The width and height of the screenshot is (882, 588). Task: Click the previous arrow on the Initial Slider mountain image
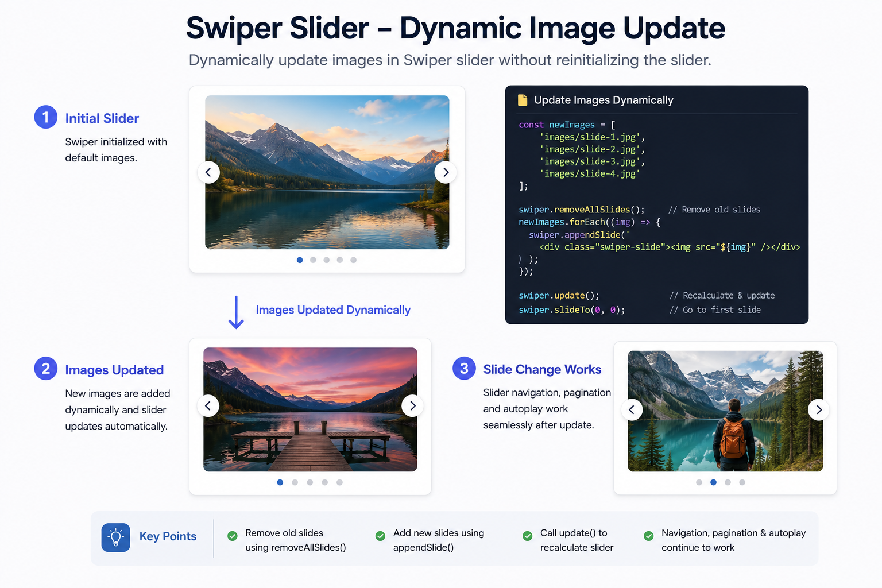tap(208, 172)
